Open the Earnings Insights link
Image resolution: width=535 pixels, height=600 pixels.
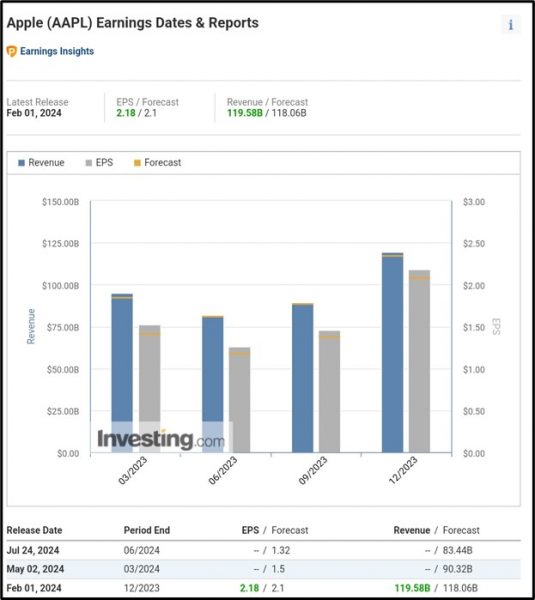[x=57, y=51]
